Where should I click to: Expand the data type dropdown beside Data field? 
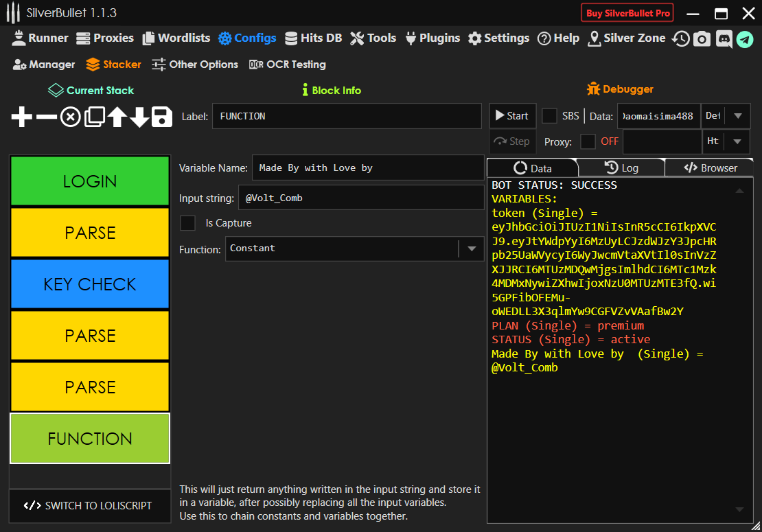click(737, 116)
